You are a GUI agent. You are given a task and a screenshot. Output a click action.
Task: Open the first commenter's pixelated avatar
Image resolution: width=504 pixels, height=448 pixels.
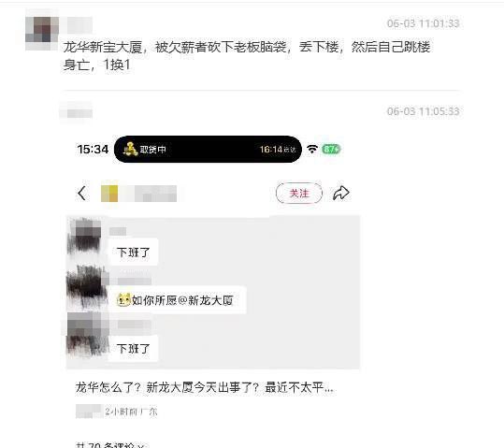tap(42, 34)
